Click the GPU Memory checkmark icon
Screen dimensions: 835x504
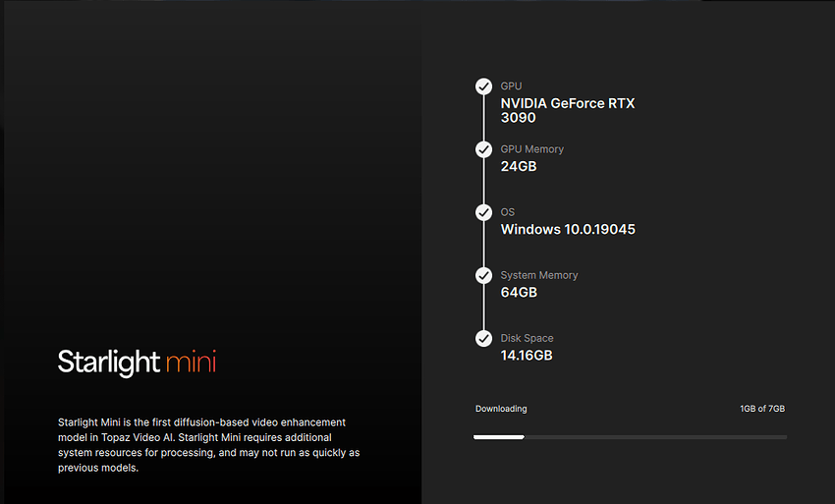[483, 149]
